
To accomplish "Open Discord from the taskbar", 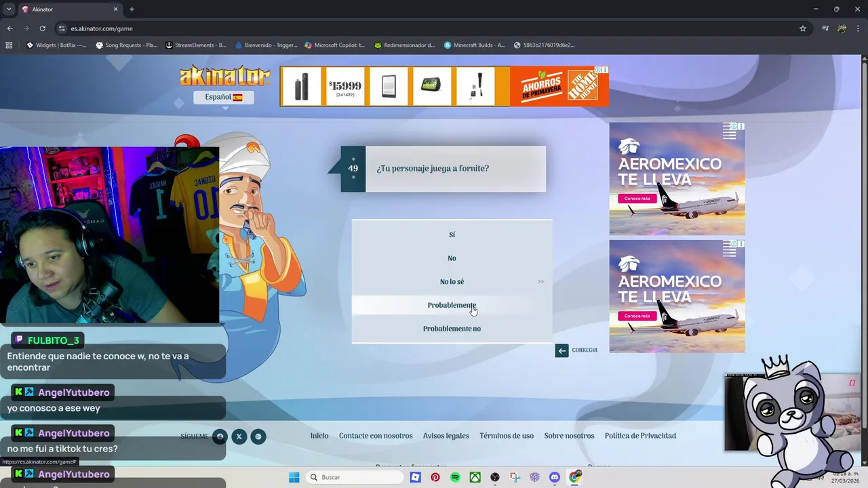I will click(555, 477).
